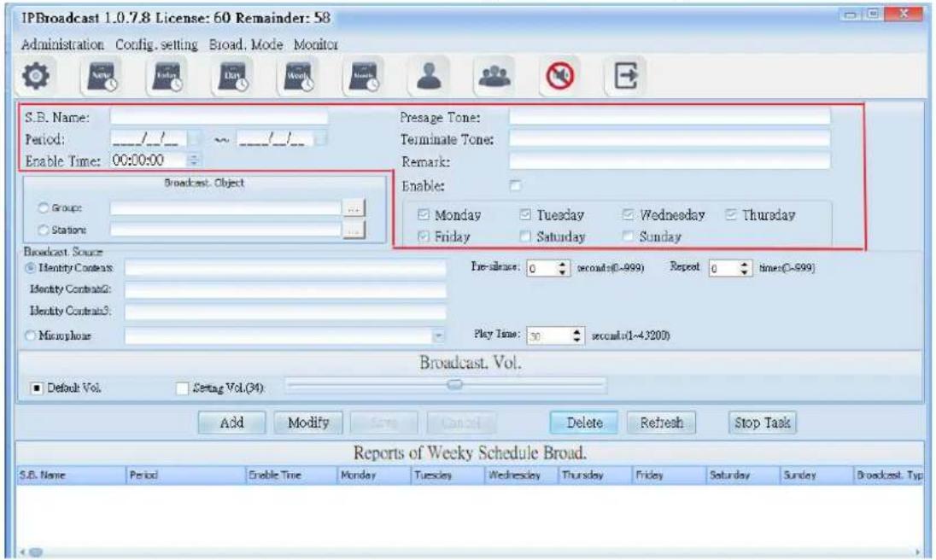Open the Administration menu

[62, 44]
